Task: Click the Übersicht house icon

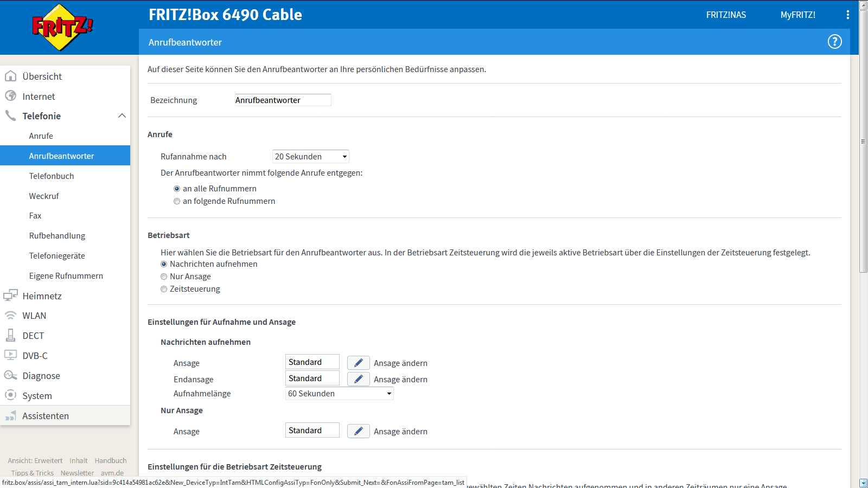Action: [x=10, y=76]
